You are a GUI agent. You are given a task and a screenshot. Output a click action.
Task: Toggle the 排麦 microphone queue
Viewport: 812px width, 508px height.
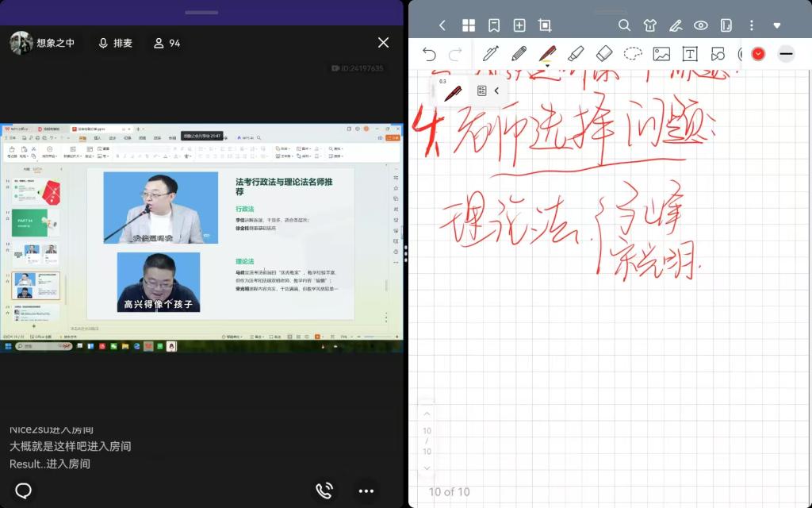click(x=115, y=43)
